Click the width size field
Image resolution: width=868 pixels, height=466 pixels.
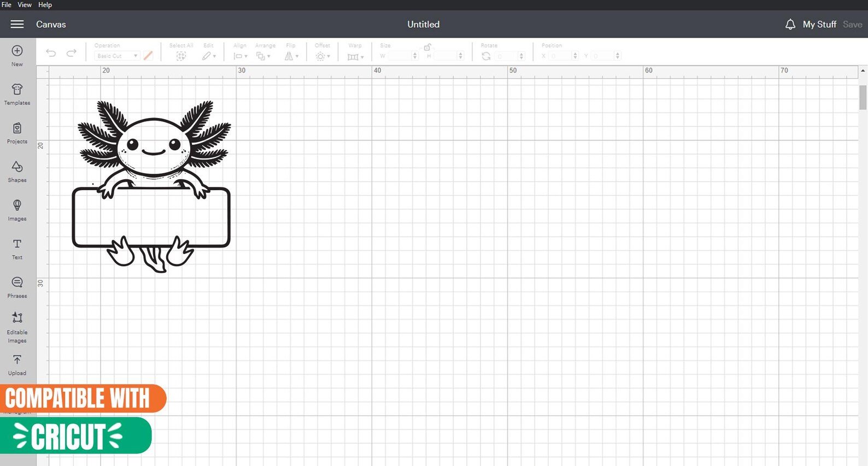pyautogui.click(x=400, y=56)
